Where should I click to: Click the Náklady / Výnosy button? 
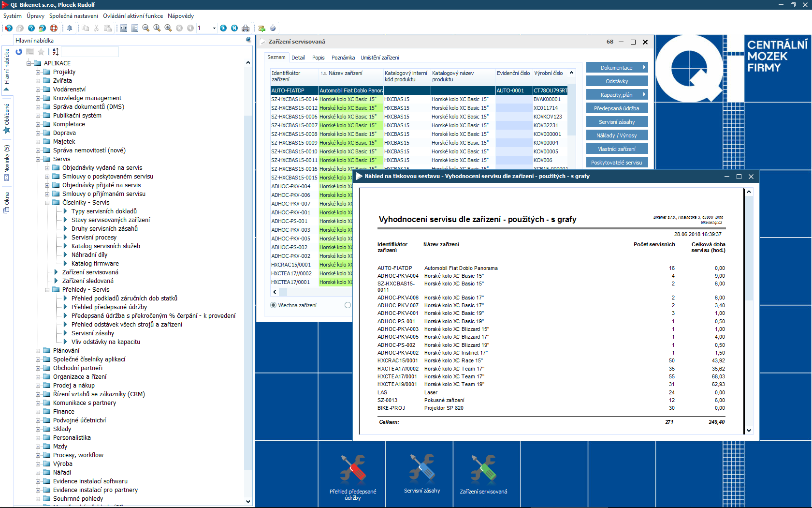[617, 135]
